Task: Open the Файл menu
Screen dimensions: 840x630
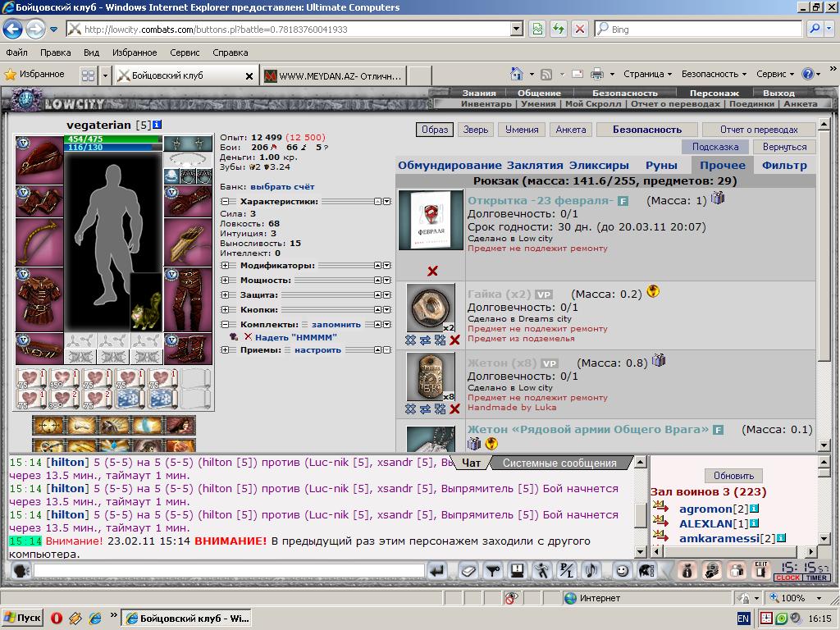Action: pyautogui.click(x=16, y=52)
